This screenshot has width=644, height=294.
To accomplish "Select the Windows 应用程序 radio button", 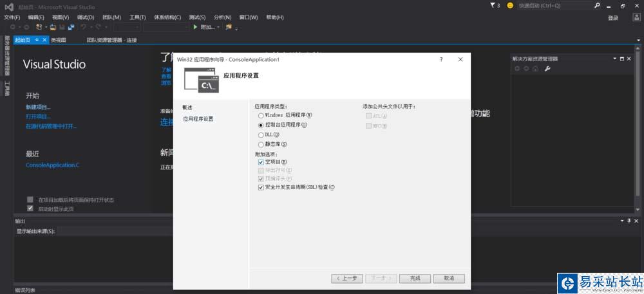I will click(x=261, y=116).
